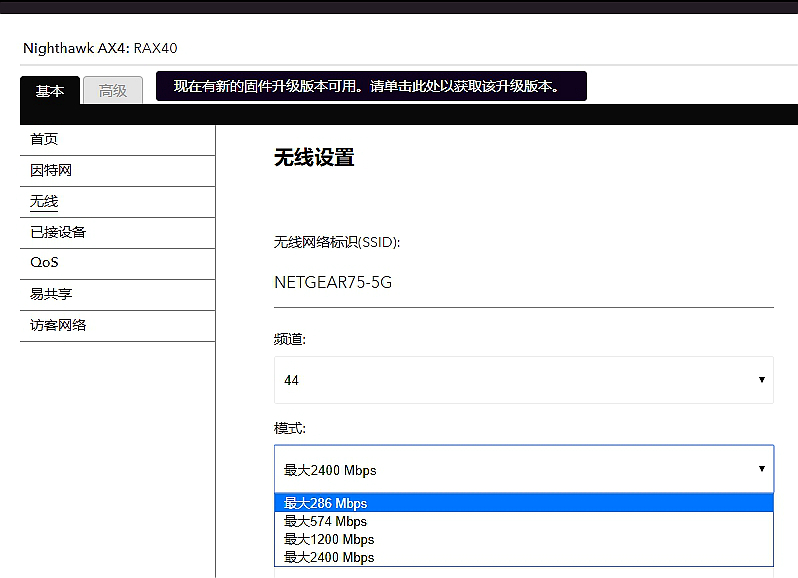
Task: Open 已接设备 in the sidebar
Action: tap(118, 233)
